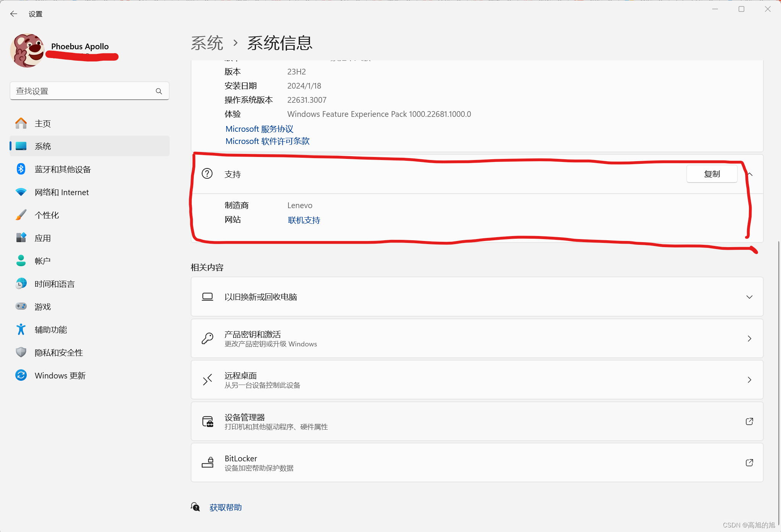This screenshot has width=781, height=532.
Task: Click the 查找设置 search field
Action: [82, 91]
